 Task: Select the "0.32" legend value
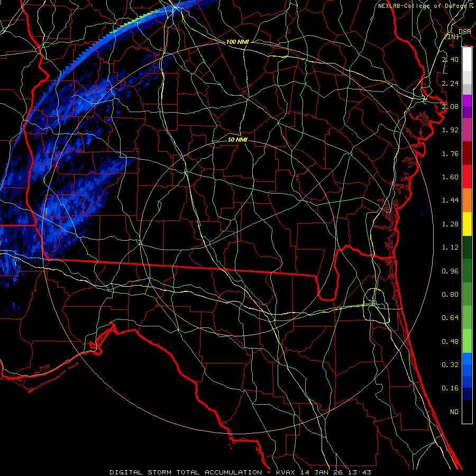click(x=450, y=365)
